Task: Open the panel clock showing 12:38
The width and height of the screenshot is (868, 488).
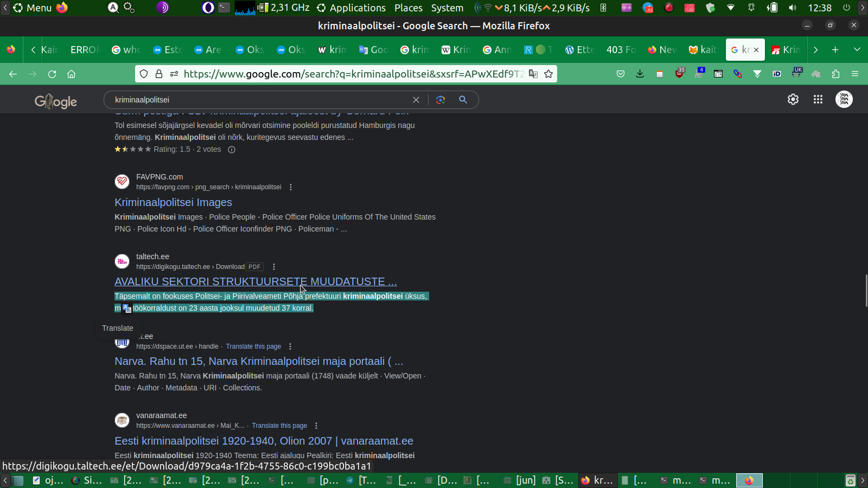Action: click(820, 8)
